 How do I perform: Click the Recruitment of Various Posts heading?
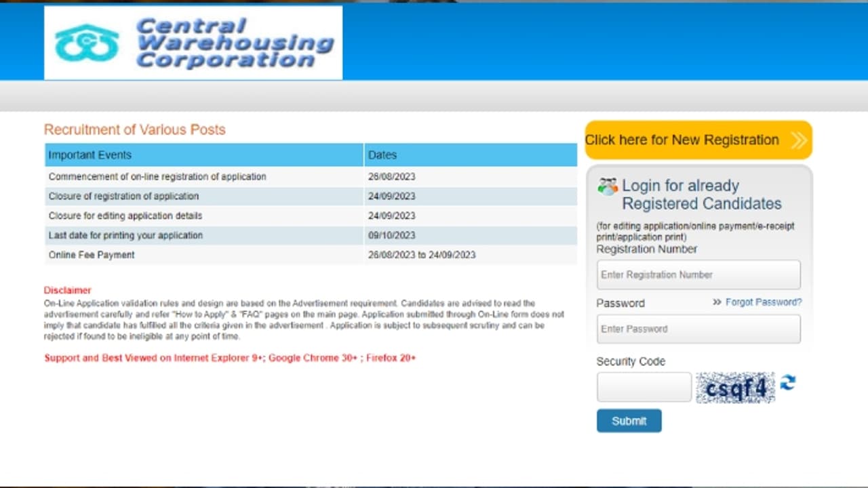[134, 129]
